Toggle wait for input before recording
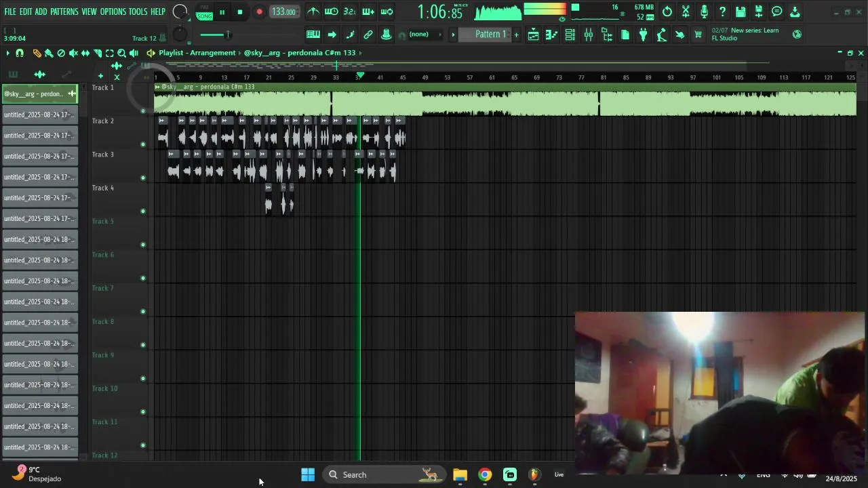The image size is (868, 488). [x=331, y=12]
